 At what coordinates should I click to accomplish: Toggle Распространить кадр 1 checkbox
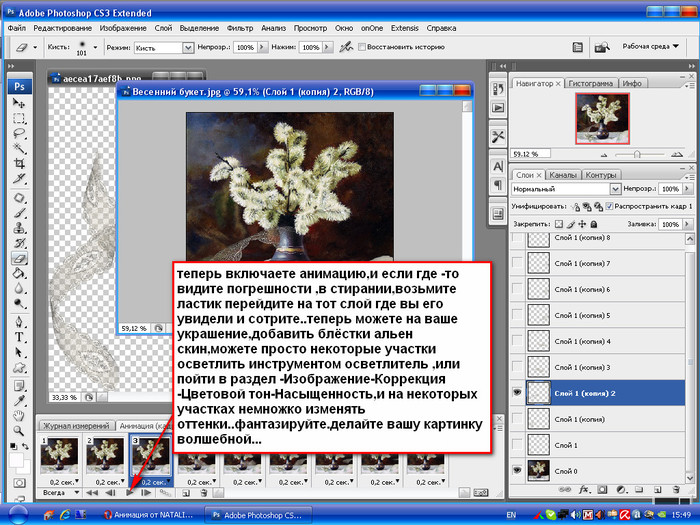tap(609, 206)
